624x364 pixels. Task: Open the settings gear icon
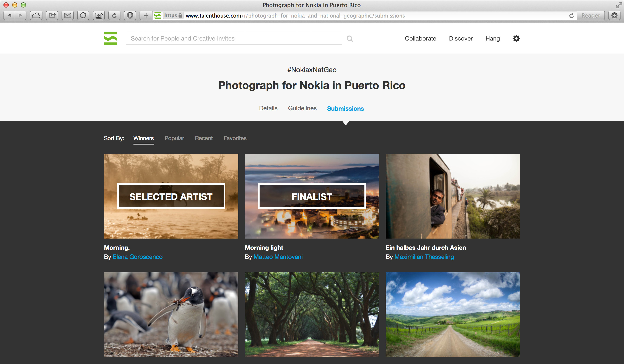coord(516,38)
